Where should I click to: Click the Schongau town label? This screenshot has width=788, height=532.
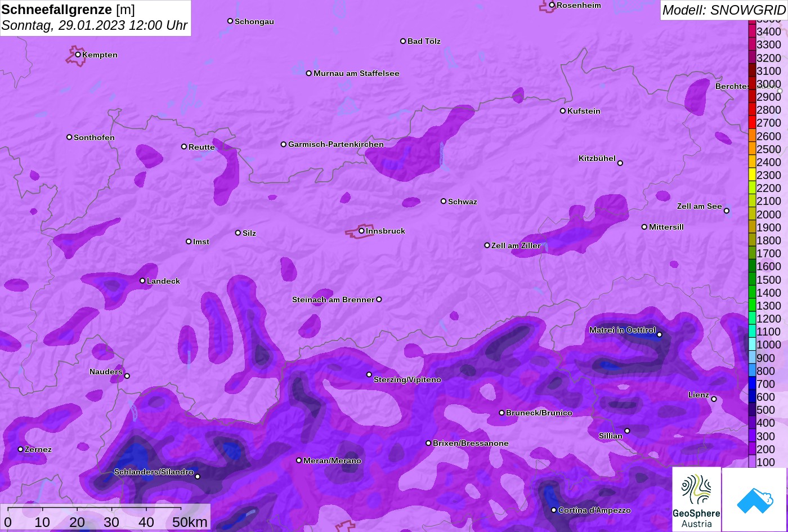pyautogui.click(x=254, y=21)
